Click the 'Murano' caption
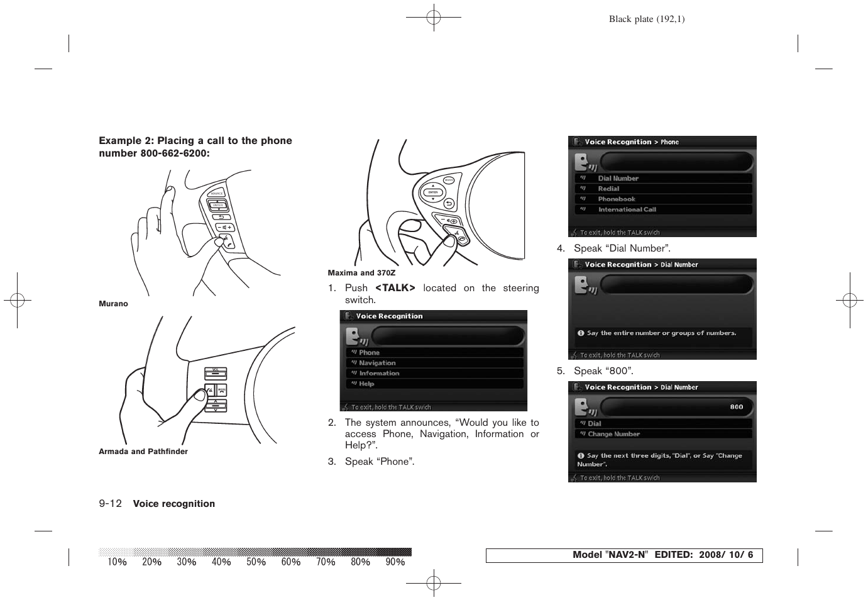This screenshot has width=868, height=600. pos(113,304)
